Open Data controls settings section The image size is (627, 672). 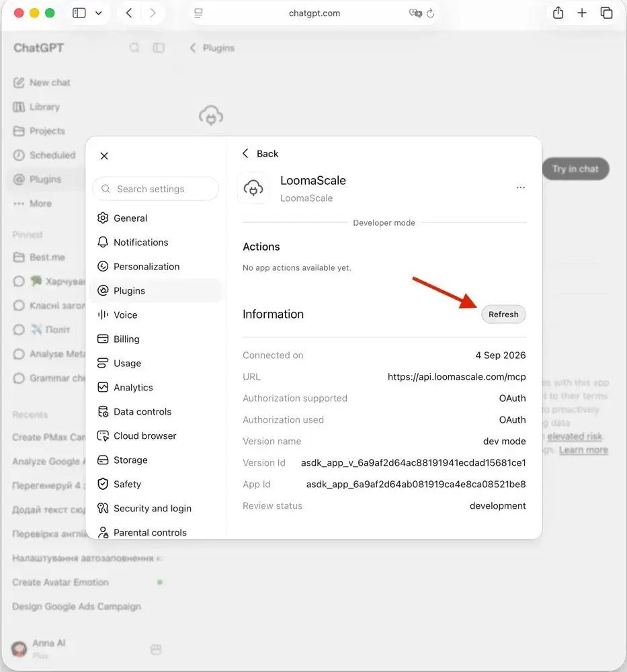click(x=157, y=411)
